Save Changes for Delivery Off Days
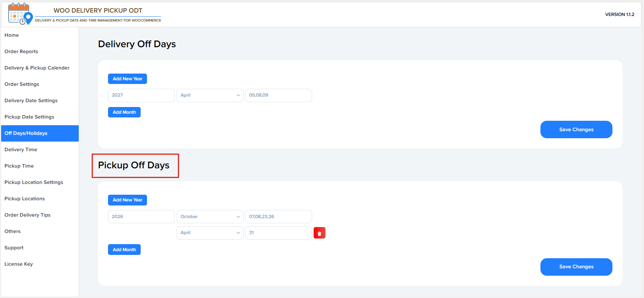Image resolution: width=644 pixels, height=298 pixels. click(x=576, y=130)
